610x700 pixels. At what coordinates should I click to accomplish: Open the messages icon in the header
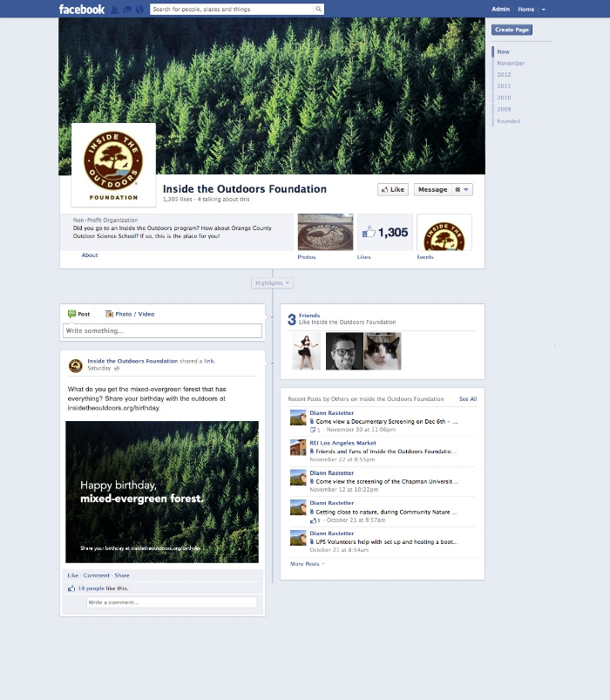[x=127, y=10]
